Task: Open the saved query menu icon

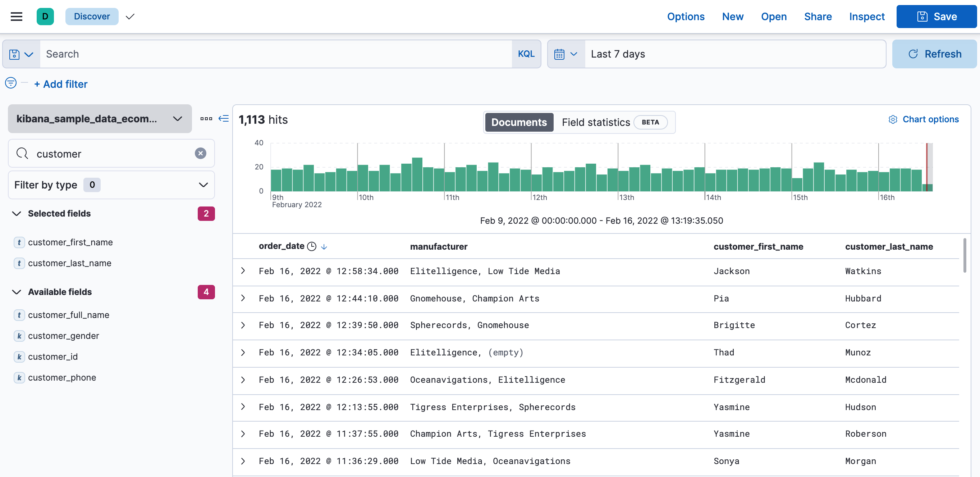Action: 21,54
